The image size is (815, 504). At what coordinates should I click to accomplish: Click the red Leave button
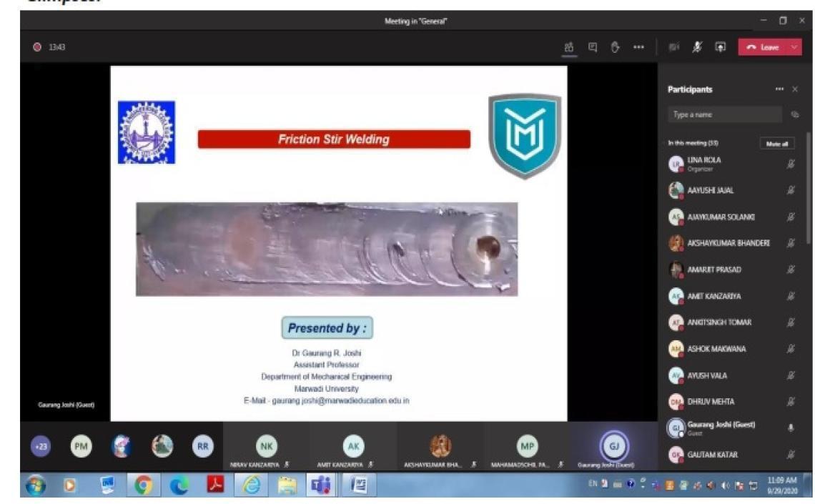(763, 47)
